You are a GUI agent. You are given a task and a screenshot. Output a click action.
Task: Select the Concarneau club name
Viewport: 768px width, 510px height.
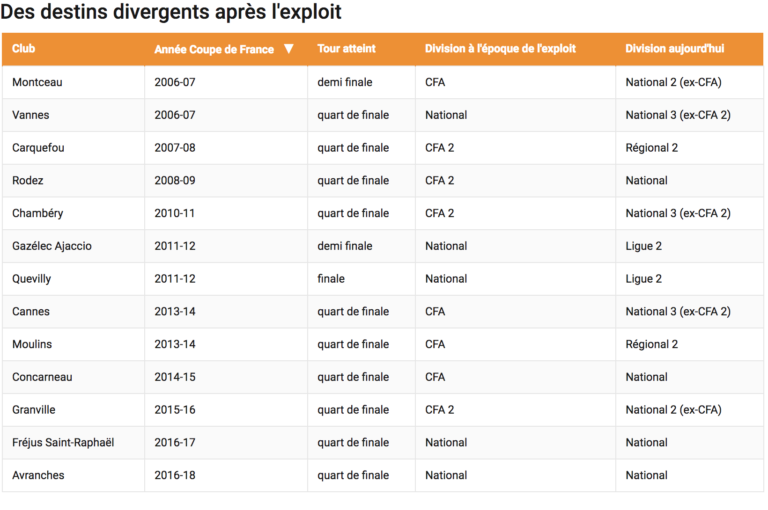[x=42, y=377]
